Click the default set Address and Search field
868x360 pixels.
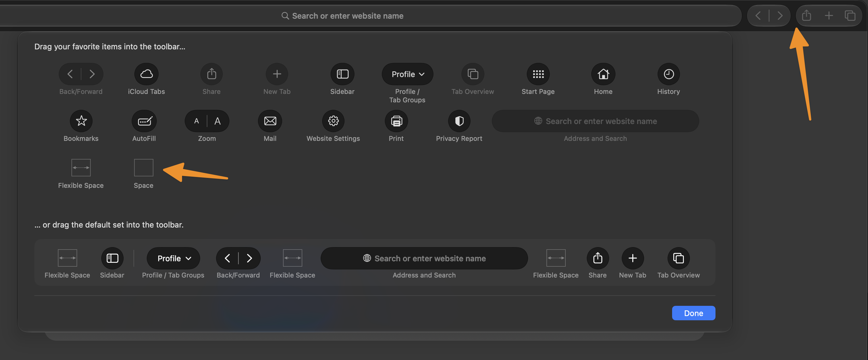pos(424,258)
